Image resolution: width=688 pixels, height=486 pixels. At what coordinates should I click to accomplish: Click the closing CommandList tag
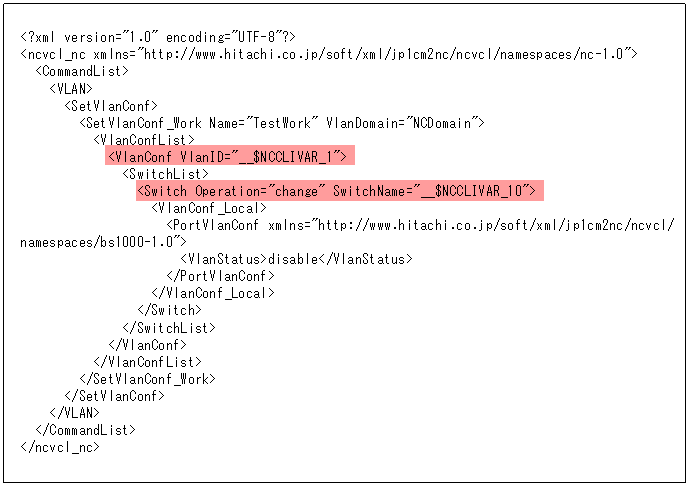click(86, 430)
